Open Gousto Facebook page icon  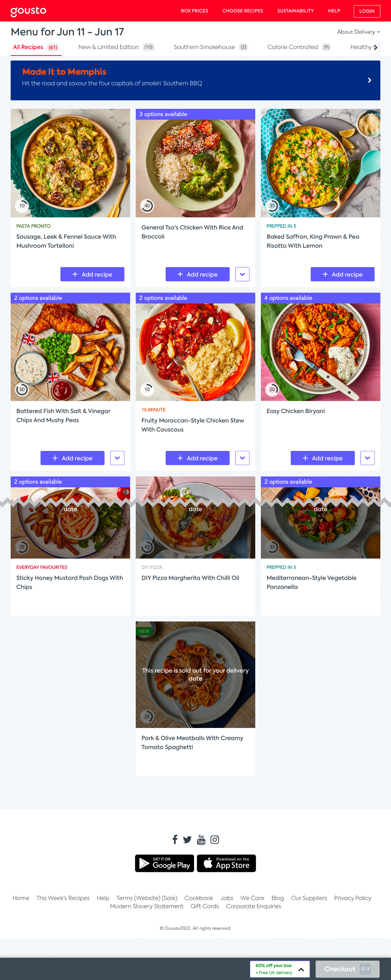[175, 839]
